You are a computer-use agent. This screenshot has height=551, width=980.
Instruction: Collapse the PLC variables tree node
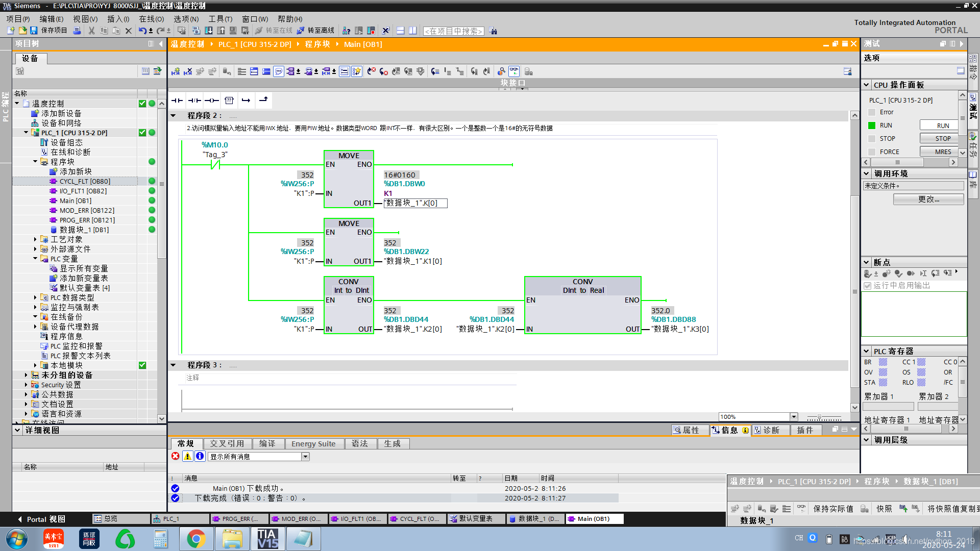pyautogui.click(x=35, y=259)
